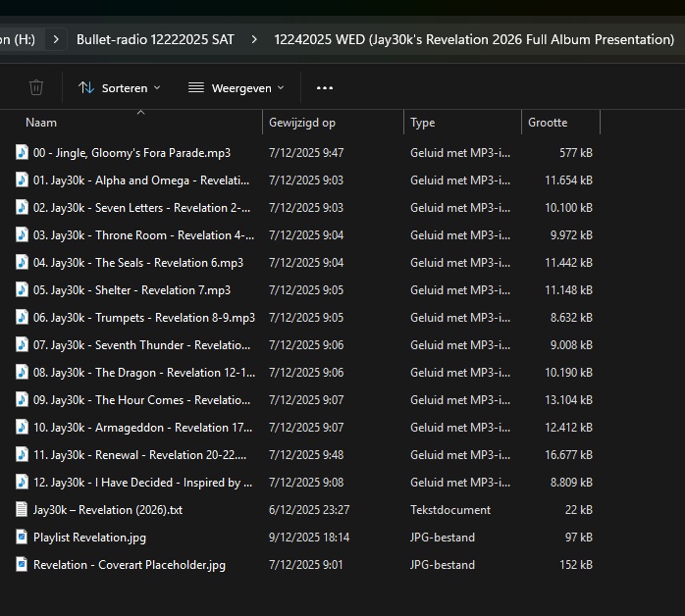685x616 pixels.
Task: Open the Weergeven view dropdown
Action: (x=237, y=88)
